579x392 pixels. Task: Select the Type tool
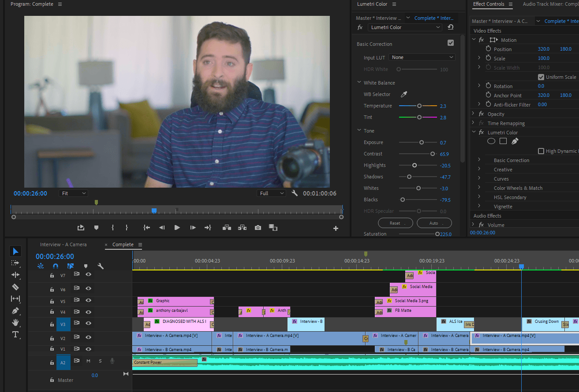(x=15, y=334)
